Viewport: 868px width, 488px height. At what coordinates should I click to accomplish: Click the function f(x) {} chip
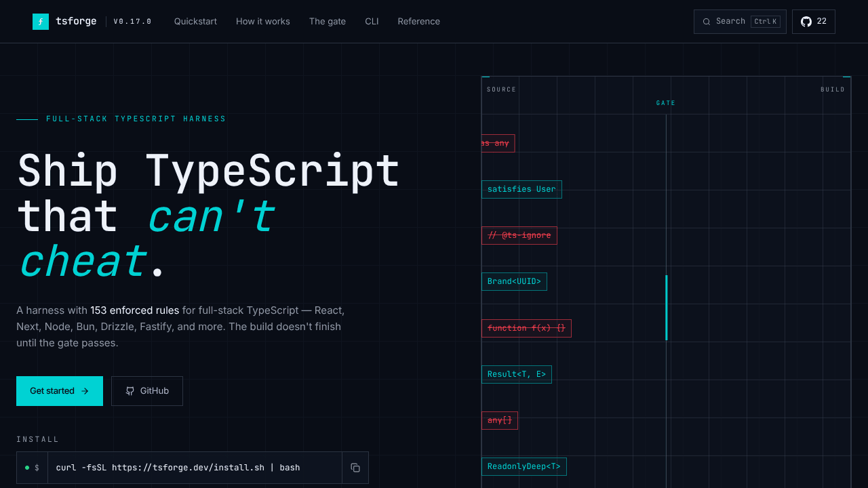(526, 328)
